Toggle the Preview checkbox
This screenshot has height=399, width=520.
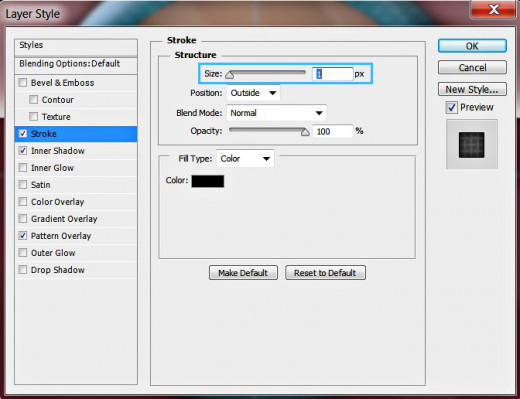[452, 108]
